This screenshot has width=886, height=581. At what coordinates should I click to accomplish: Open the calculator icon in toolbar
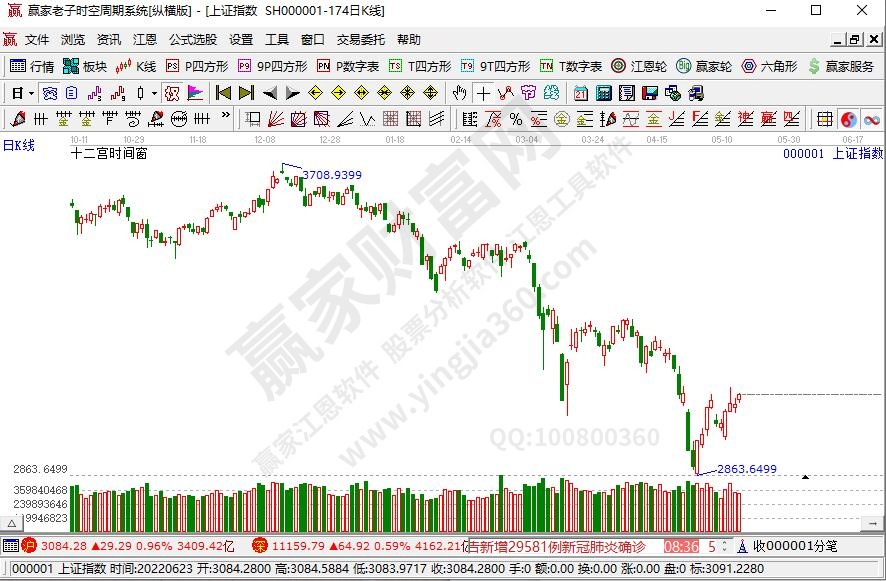point(603,93)
